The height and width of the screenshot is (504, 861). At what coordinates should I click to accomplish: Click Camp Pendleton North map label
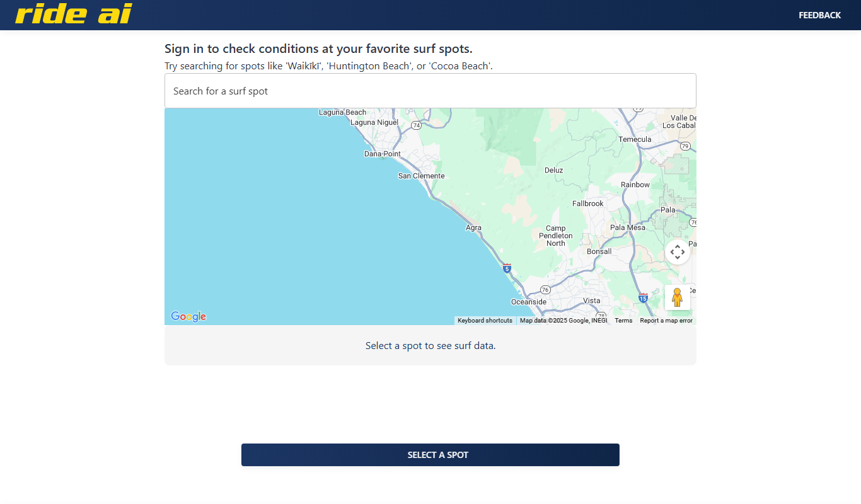(x=556, y=236)
